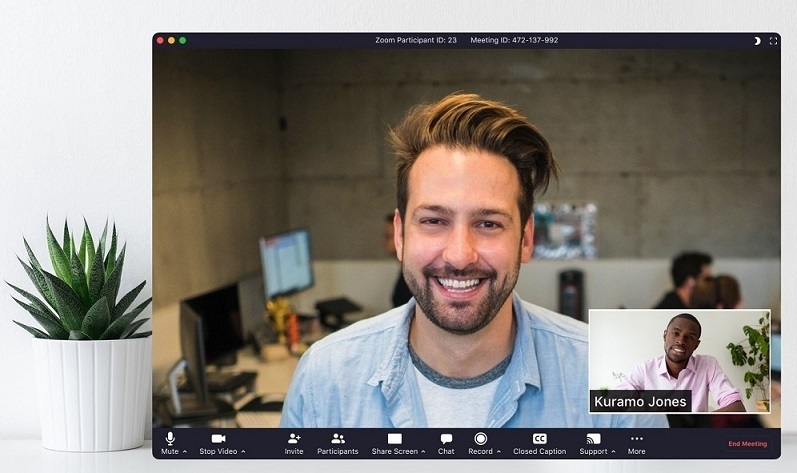Click the End Meeting button
The height and width of the screenshot is (473, 797).
point(747,444)
